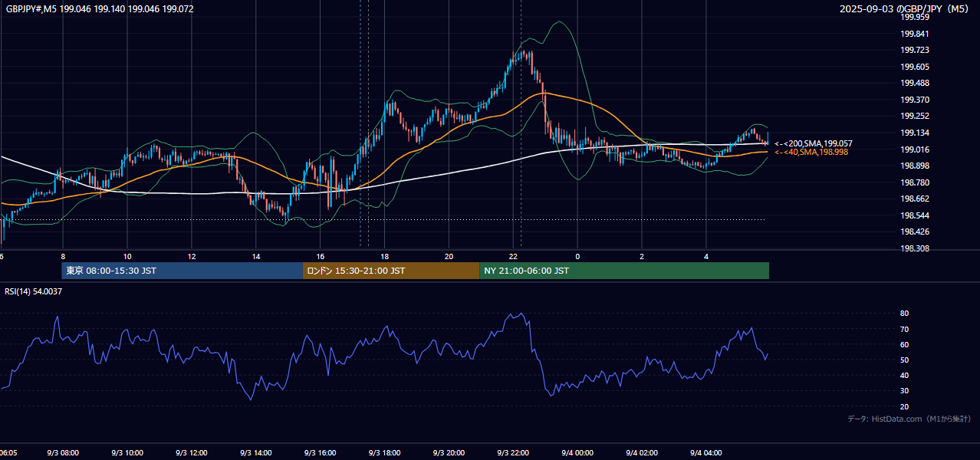Click the 9/4 04:00 time axis label
980x460 pixels.
707,453
